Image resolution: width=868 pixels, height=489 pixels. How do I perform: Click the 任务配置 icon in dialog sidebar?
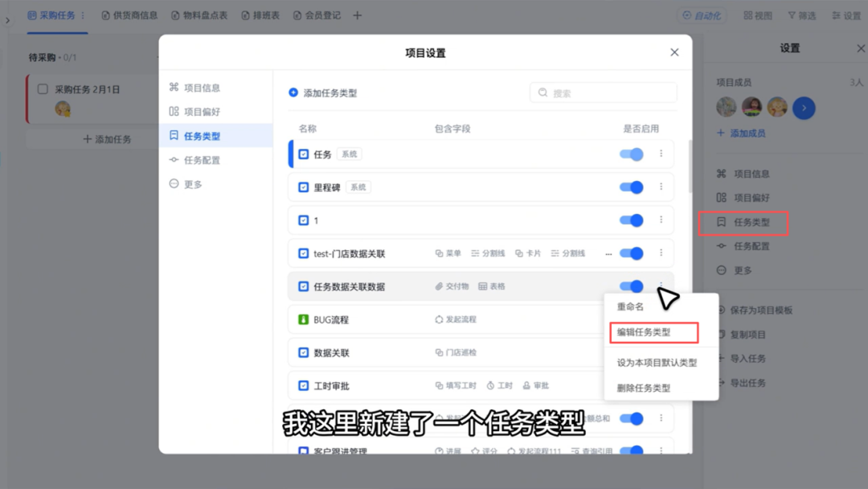(174, 159)
